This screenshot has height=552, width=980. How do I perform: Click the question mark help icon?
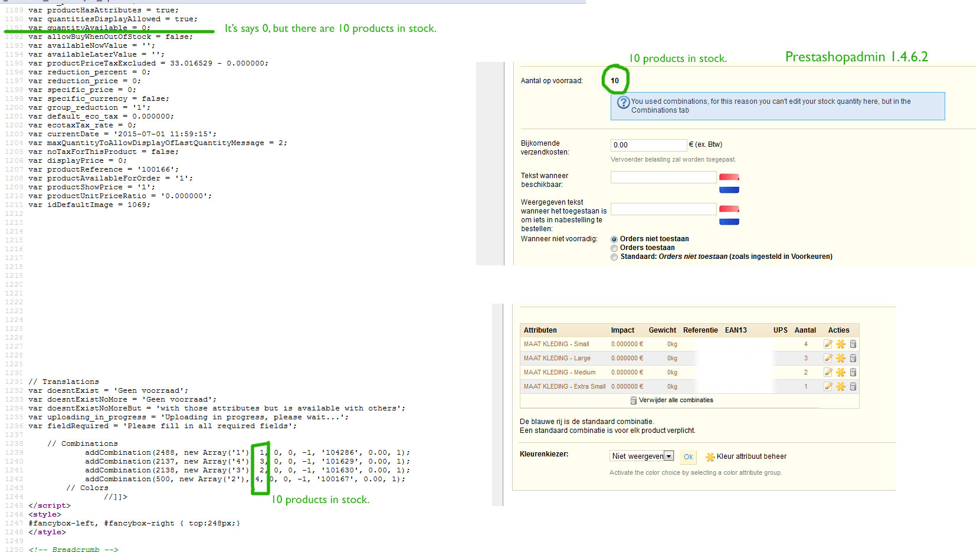[623, 102]
